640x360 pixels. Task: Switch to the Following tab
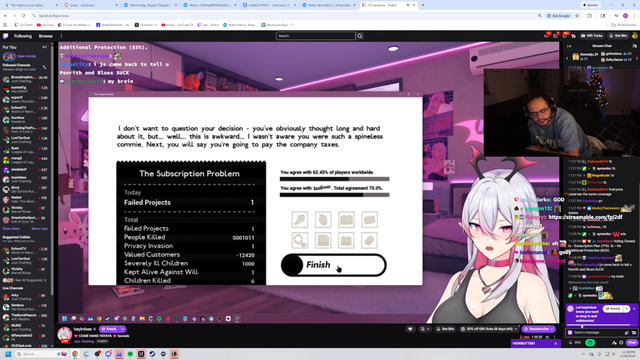coord(23,36)
